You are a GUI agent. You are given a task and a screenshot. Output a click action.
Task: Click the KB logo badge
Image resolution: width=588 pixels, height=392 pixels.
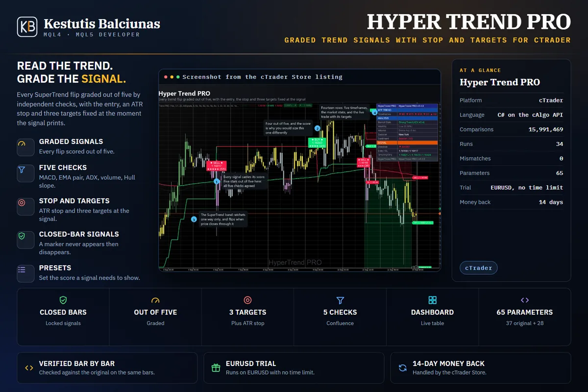(x=27, y=27)
